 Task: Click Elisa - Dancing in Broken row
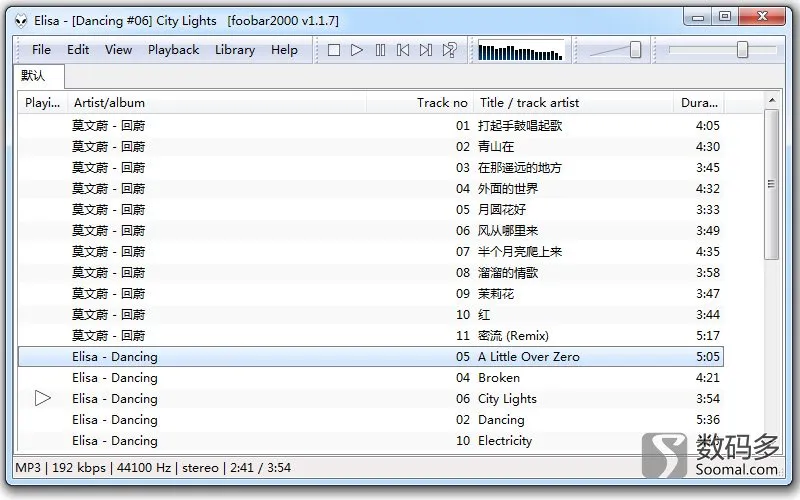[115, 378]
